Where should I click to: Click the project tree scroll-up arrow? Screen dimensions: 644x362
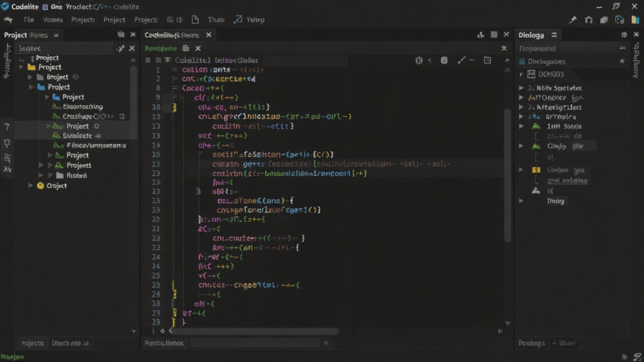pyautogui.click(x=133, y=60)
